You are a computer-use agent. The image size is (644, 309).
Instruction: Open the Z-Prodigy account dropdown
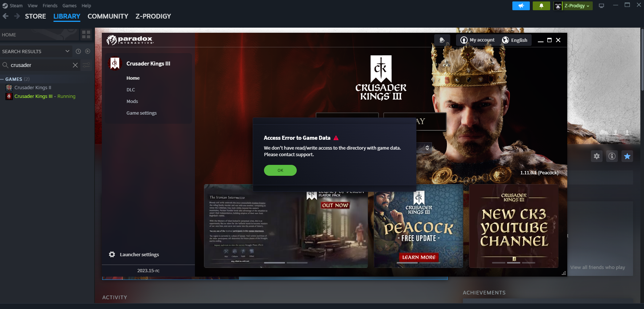coord(576,6)
